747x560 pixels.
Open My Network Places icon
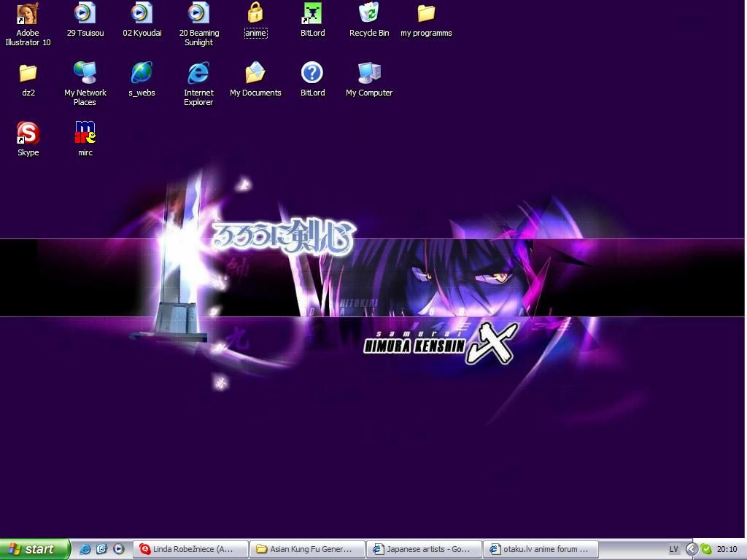point(85,83)
